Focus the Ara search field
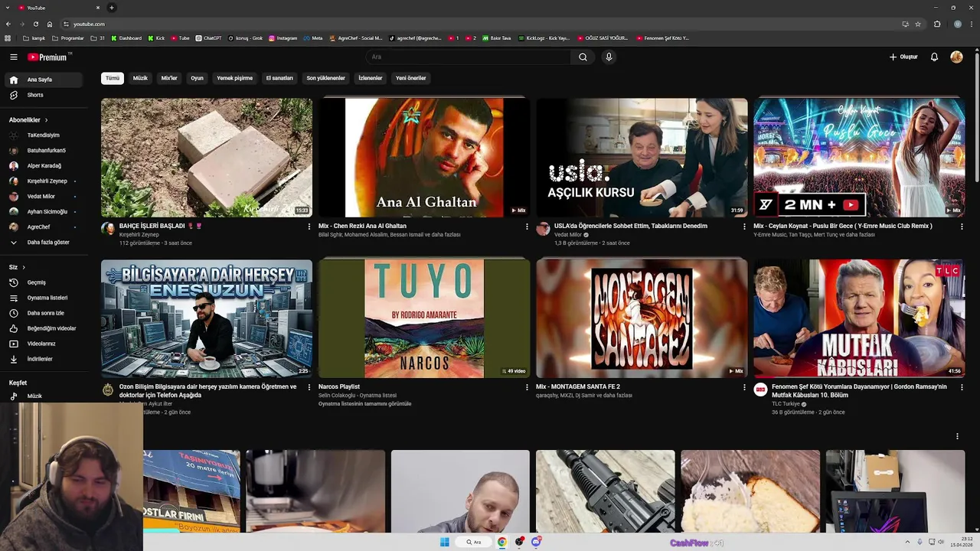Screen dimensions: 980x551 (x=469, y=57)
